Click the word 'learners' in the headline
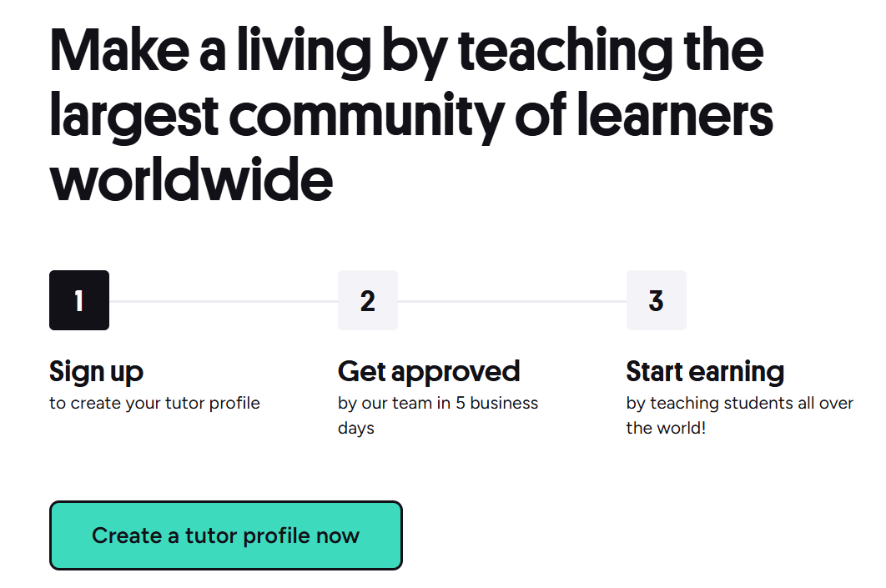Screen dimensions: 886x588 click(x=675, y=114)
